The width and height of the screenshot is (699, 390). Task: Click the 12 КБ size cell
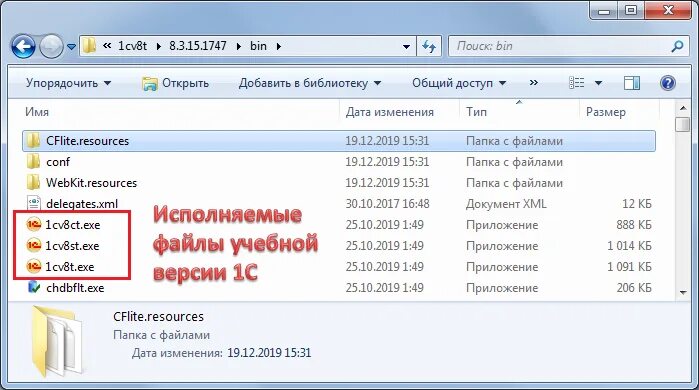click(x=637, y=204)
